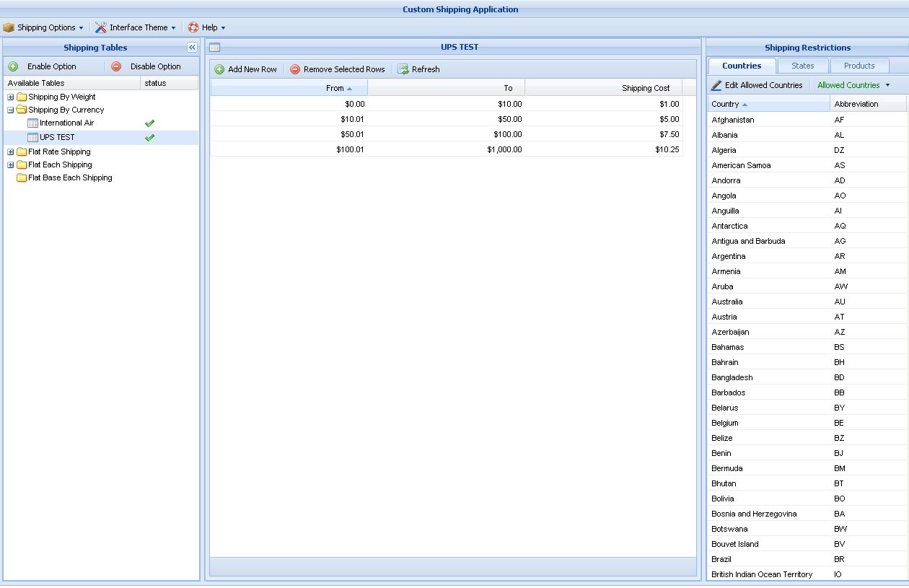Viewport: 909px width, 588px height.
Task: Click the Refresh button
Action: coord(418,69)
